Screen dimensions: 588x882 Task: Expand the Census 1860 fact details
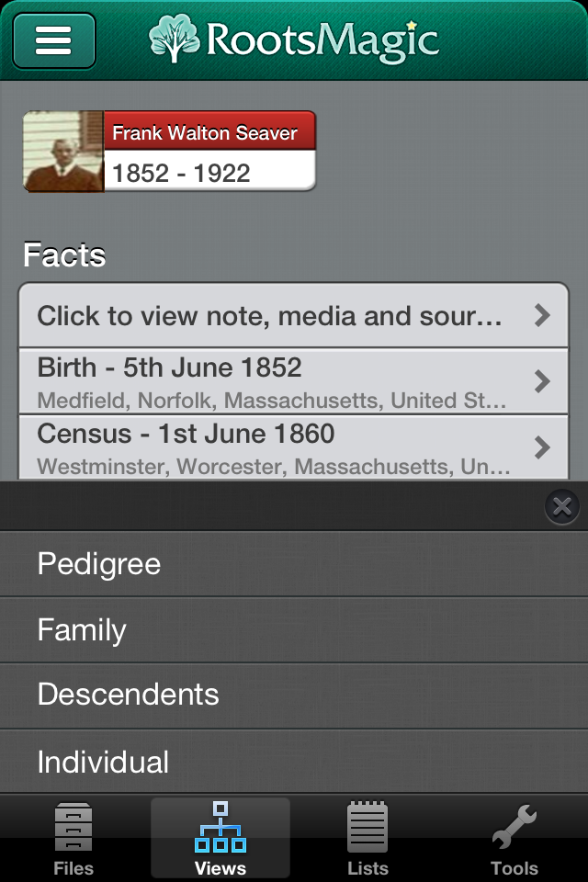coord(293,435)
